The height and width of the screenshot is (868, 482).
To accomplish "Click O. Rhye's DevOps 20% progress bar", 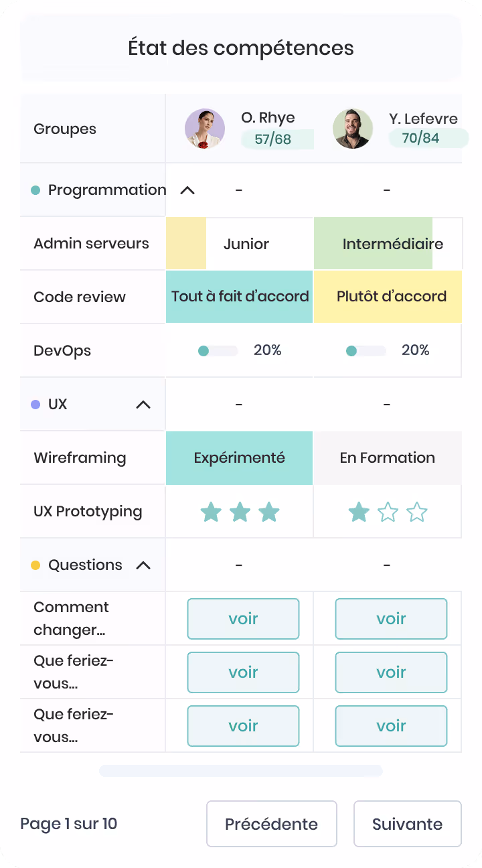I will coord(218,351).
